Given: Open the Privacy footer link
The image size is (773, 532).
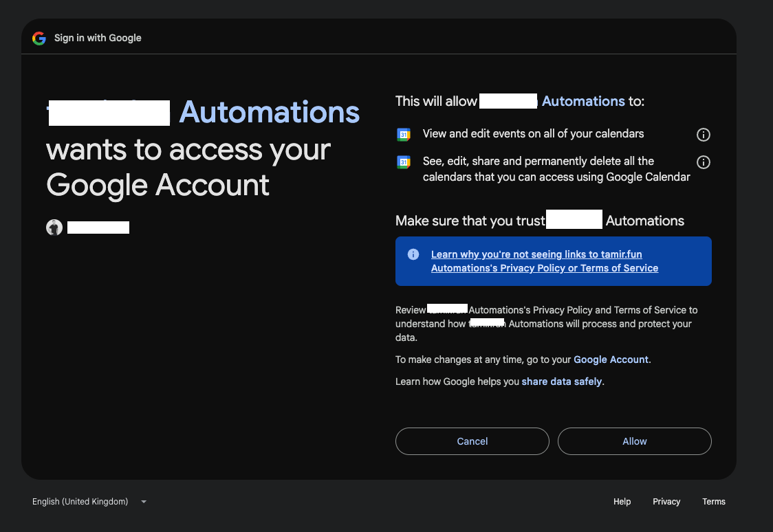Looking at the screenshot, I should [666, 502].
